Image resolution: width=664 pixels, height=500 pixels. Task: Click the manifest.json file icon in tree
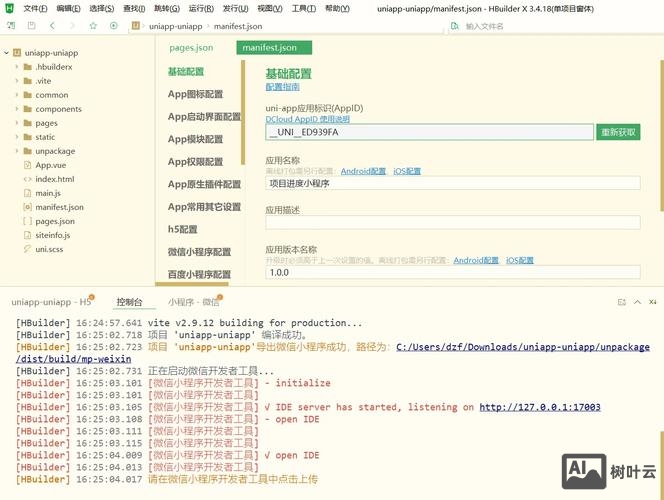28,207
